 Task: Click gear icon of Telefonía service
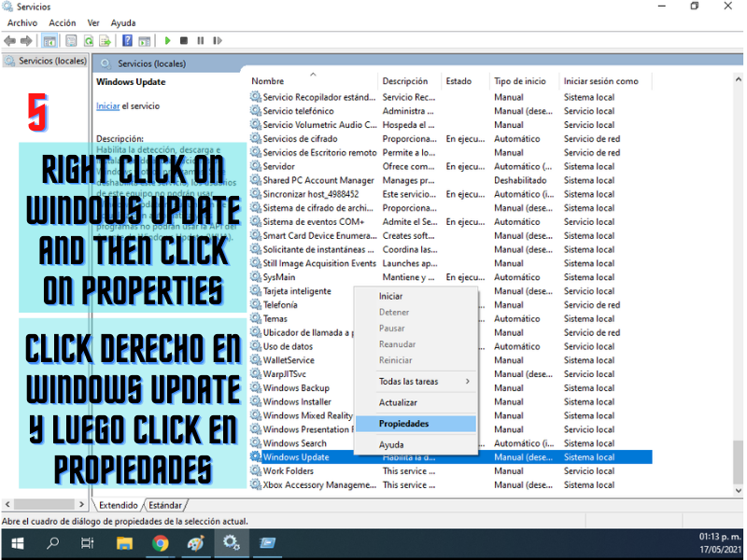pos(256,305)
